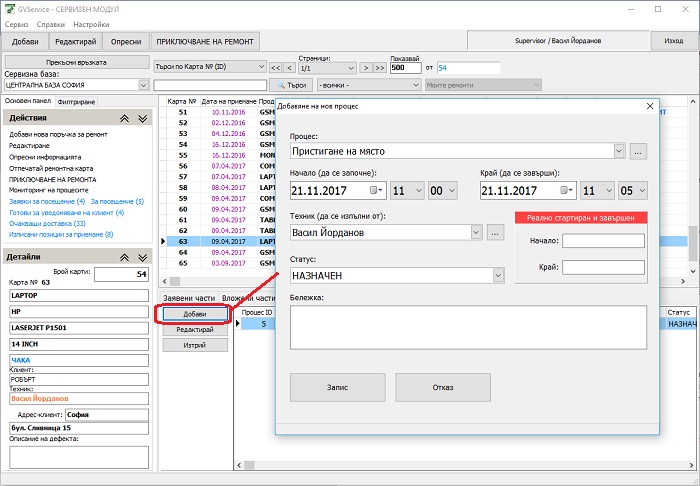The image size is (700, 486).
Task: Switch to the Филтриране tab
Action: pos(76,102)
